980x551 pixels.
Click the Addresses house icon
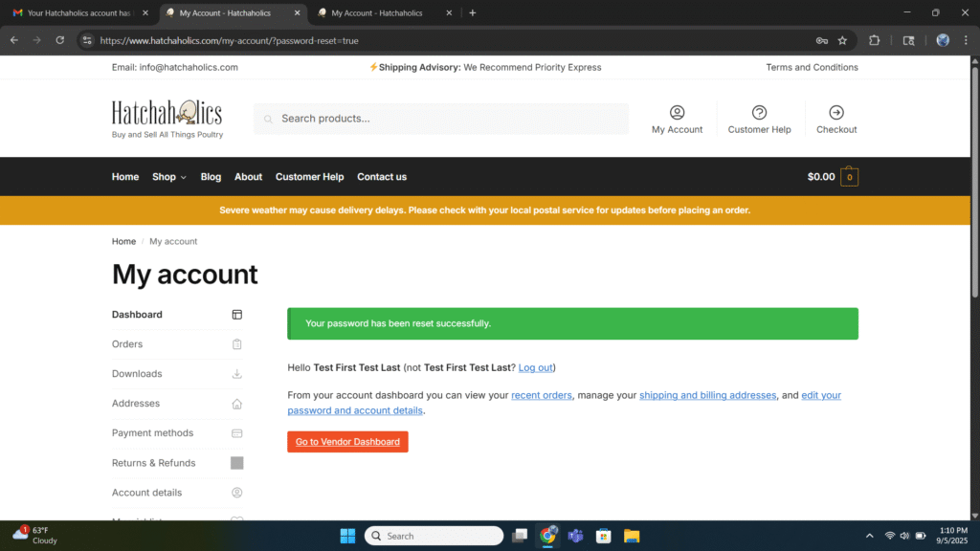coord(237,404)
